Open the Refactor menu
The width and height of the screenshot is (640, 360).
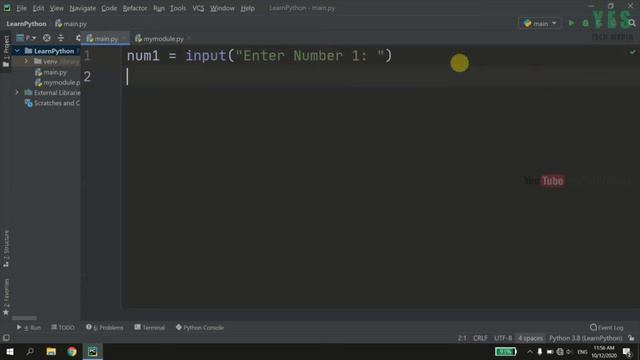[x=135, y=8]
